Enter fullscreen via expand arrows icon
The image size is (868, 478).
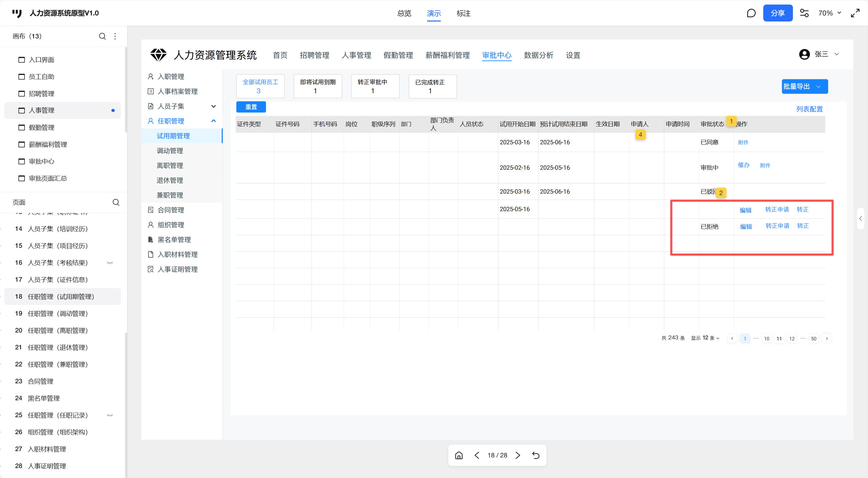855,13
